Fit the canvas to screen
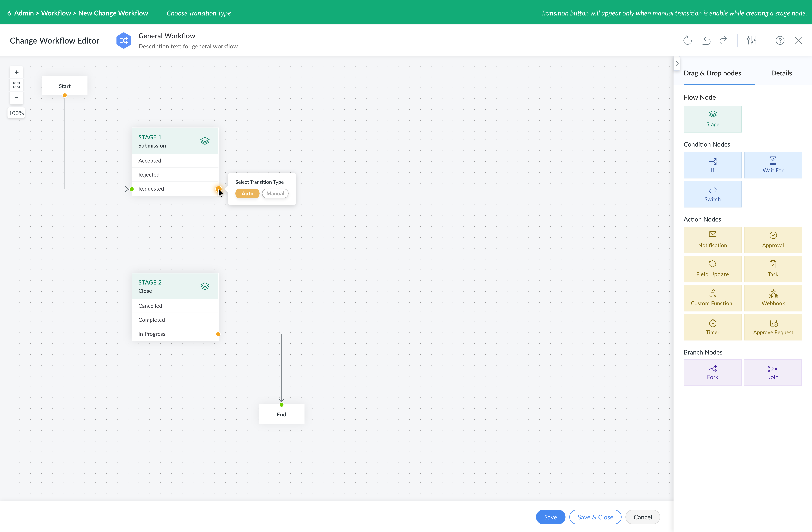Viewport: 812px width, 532px height. pos(16,85)
